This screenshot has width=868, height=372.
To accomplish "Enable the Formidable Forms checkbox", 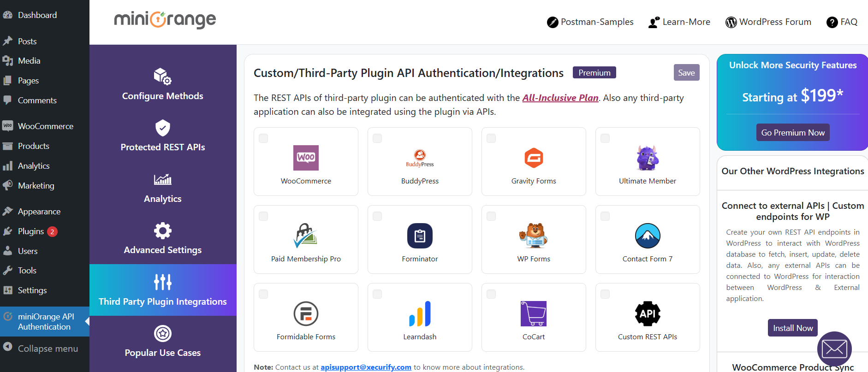I will point(263,294).
